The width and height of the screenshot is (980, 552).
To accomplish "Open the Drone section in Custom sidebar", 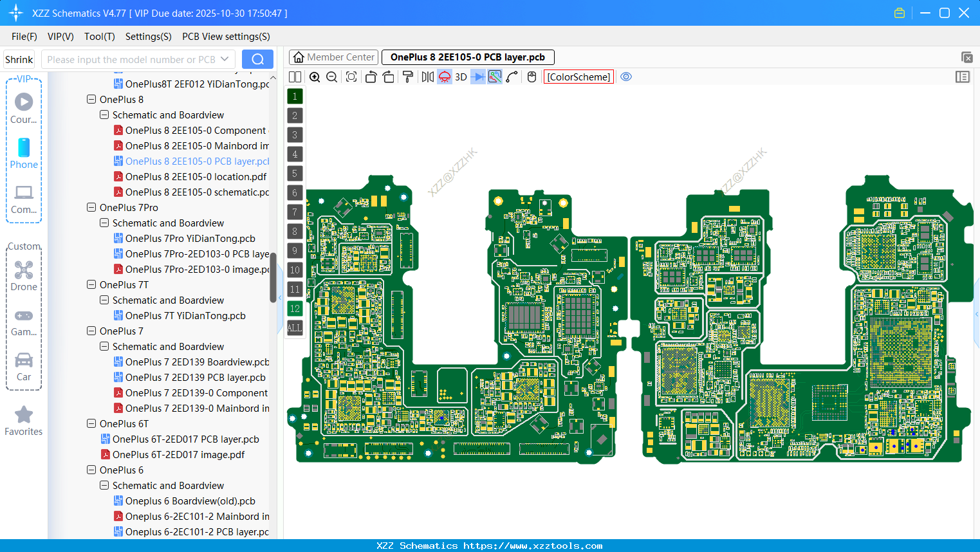I will click(x=24, y=275).
